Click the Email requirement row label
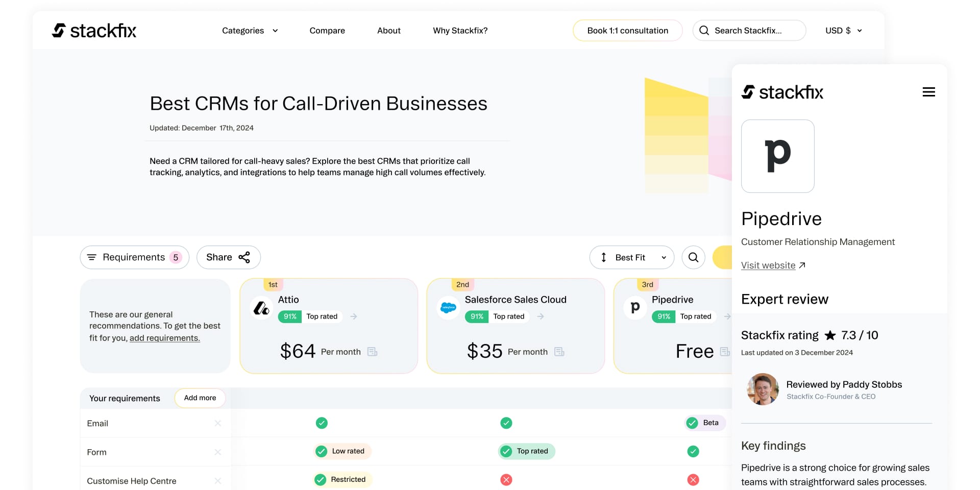This screenshot has height=490, width=980. point(97,423)
